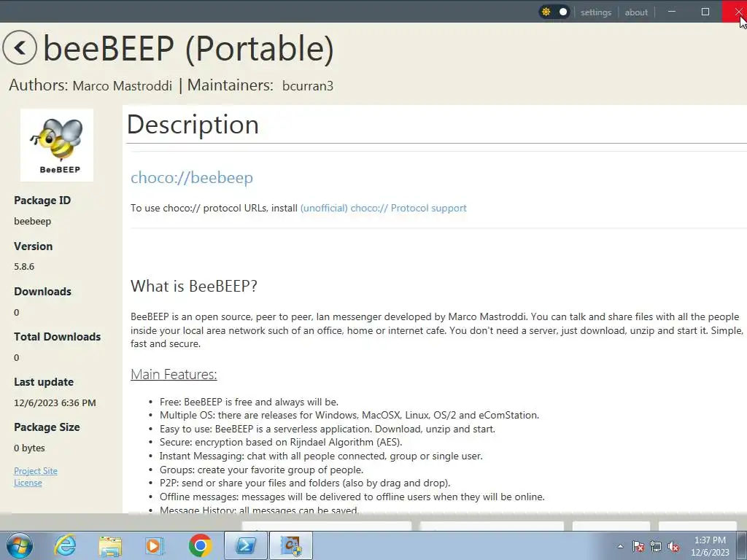The height and width of the screenshot is (560, 747).
Task: Click the 'Easy to use' feature bullet
Action: pyautogui.click(x=328, y=429)
